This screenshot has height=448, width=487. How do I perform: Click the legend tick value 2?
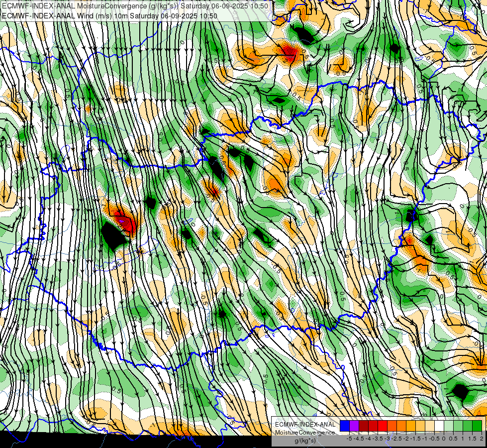[482, 439]
